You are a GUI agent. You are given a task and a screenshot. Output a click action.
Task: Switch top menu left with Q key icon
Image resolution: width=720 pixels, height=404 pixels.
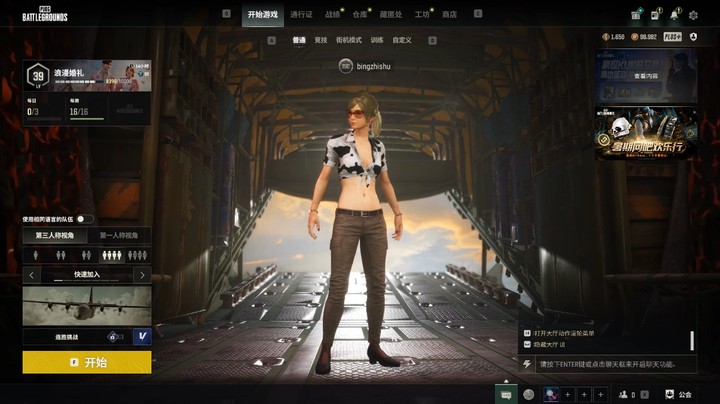click(226, 14)
